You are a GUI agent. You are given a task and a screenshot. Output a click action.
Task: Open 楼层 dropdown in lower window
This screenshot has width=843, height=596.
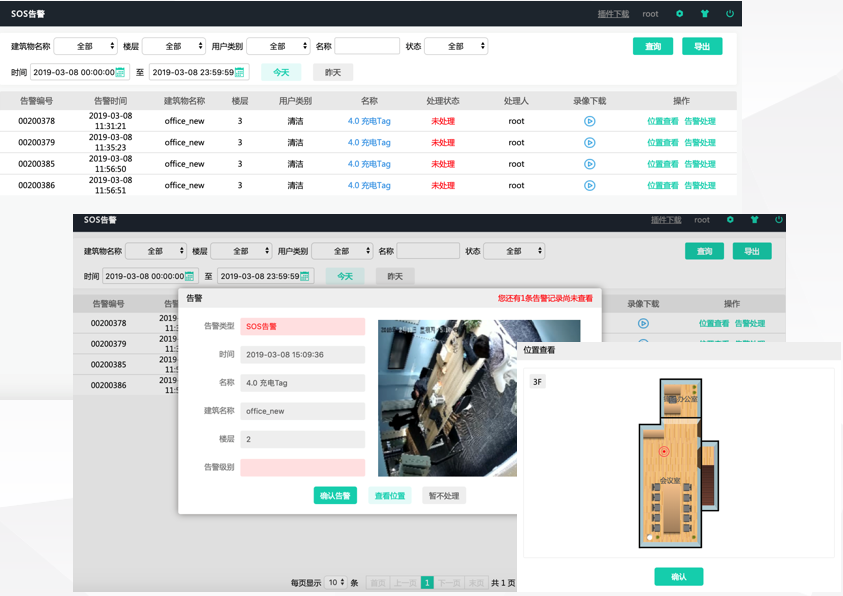tap(241, 251)
